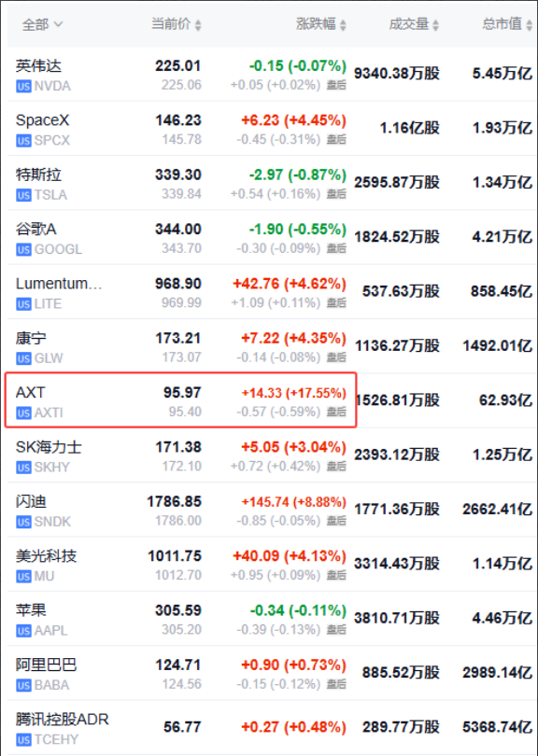This screenshot has width=538, height=756.
Task: Select the 美光科技 stock name
Action: click(47, 556)
